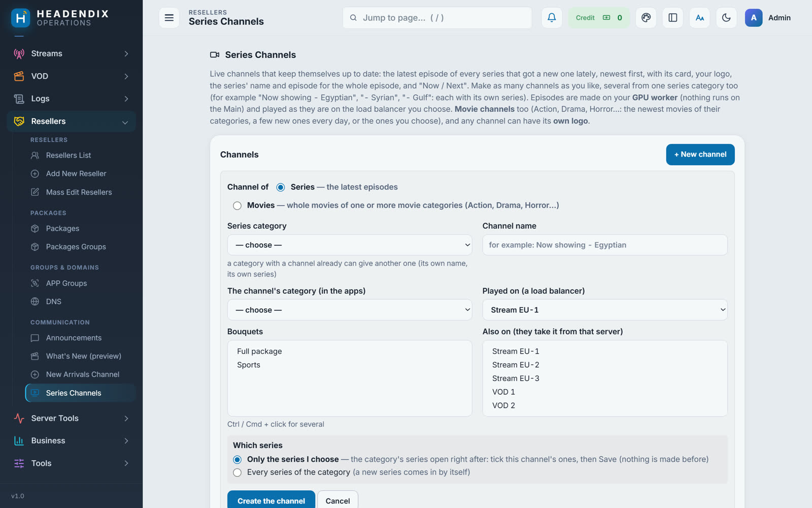812x508 pixels.
Task: Open the color theme palette icon
Action: tap(646, 18)
